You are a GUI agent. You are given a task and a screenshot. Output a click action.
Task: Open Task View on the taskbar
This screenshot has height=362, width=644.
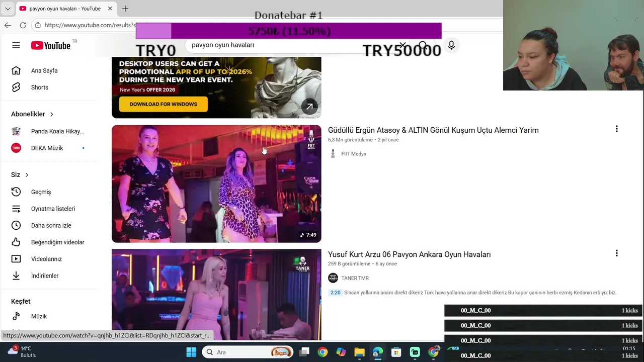tap(304, 352)
